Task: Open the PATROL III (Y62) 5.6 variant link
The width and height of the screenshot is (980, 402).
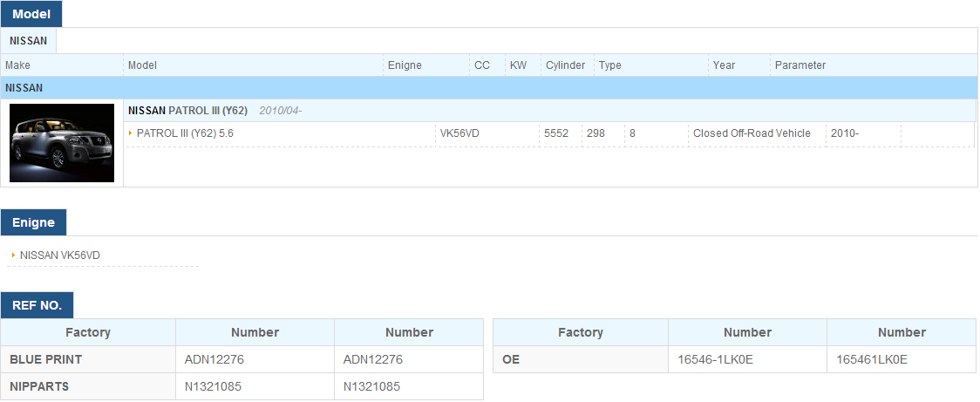Action: pyautogui.click(x=185, y=133)
